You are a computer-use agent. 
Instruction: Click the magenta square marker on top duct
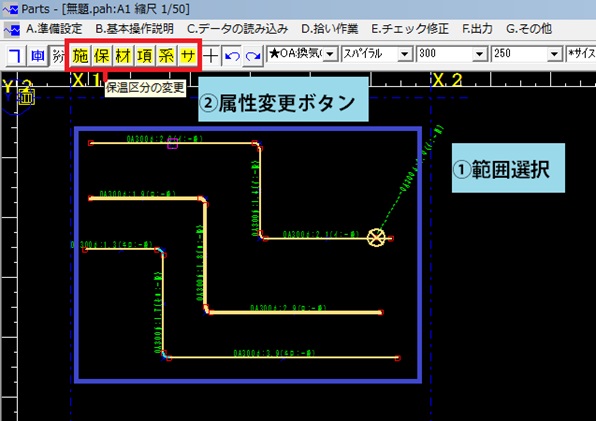click(172, 143)
